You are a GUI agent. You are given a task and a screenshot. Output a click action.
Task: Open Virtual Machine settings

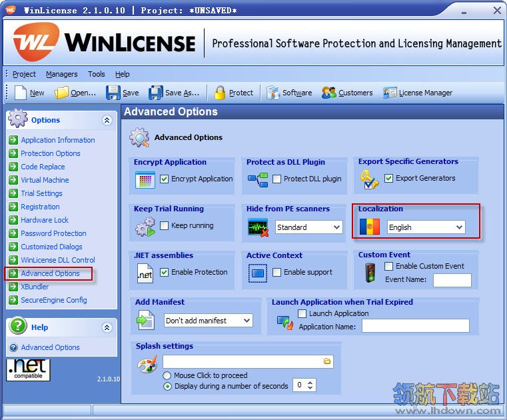tap(45, 180)
